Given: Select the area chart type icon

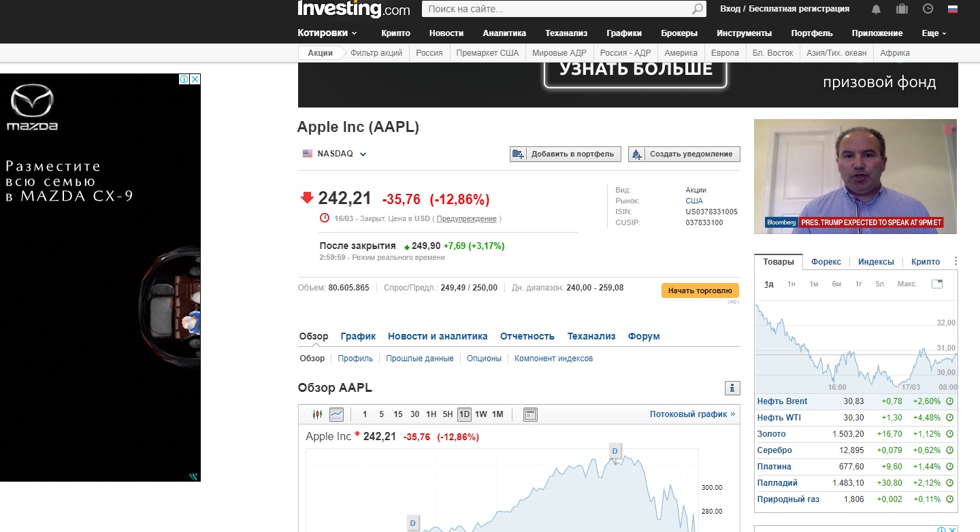Looking at the screenshot, I should click(336, 414).
